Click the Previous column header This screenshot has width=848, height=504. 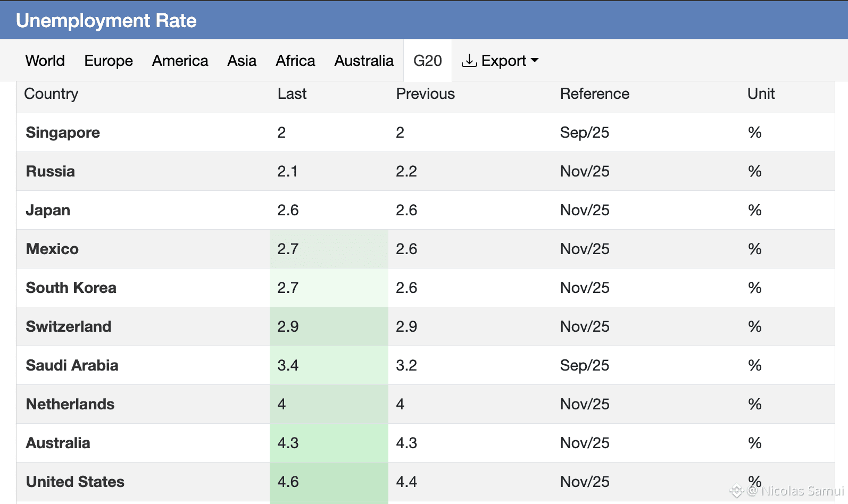(425, 94)
